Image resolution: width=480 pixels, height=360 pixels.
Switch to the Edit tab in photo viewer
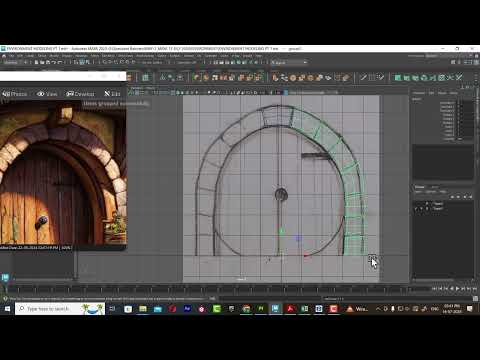click(112, 94)
